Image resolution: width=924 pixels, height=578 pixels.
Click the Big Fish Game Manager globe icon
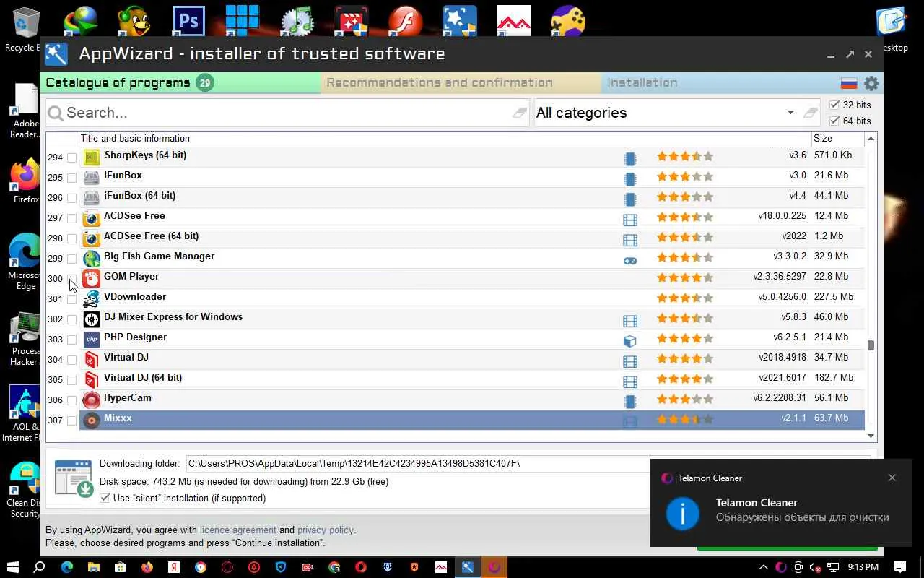tap(91, 258)
